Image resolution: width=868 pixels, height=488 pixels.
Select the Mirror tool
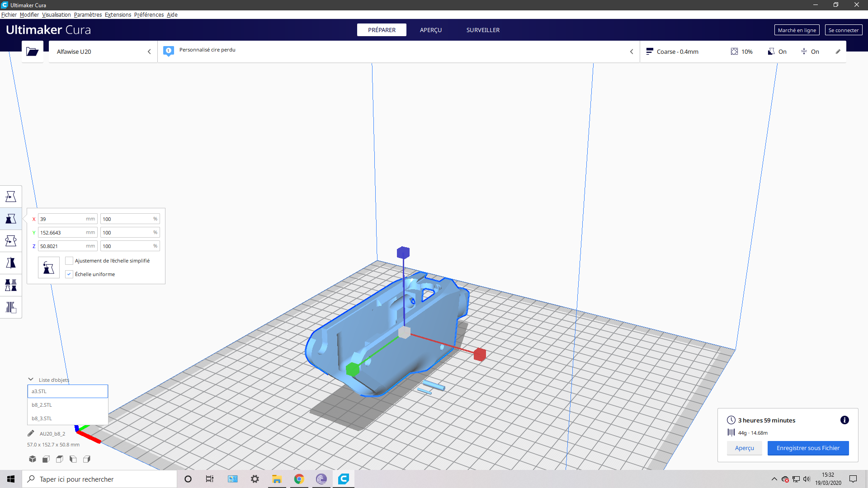coord(11,263)
